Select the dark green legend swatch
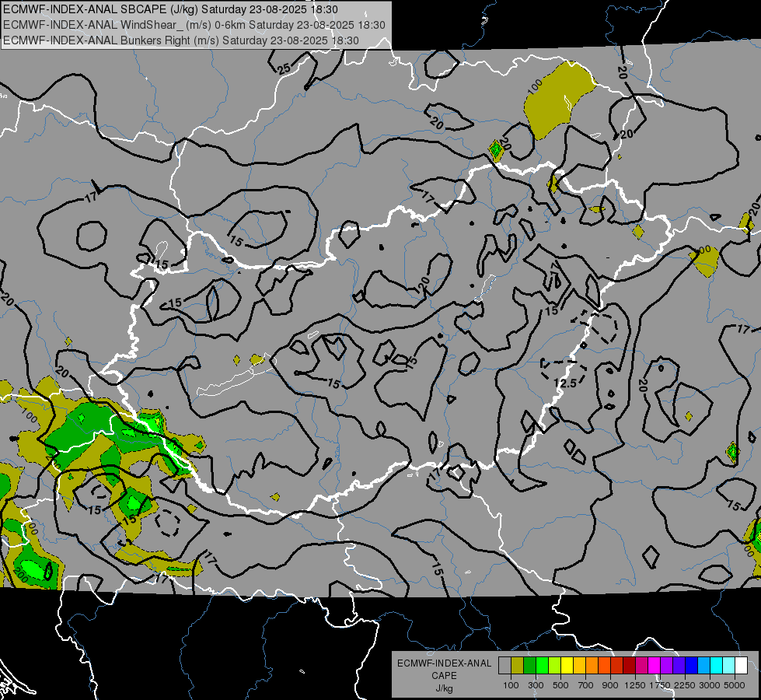Image resolution: width=761 pixels, height=700 pixels. coord(529,665)
